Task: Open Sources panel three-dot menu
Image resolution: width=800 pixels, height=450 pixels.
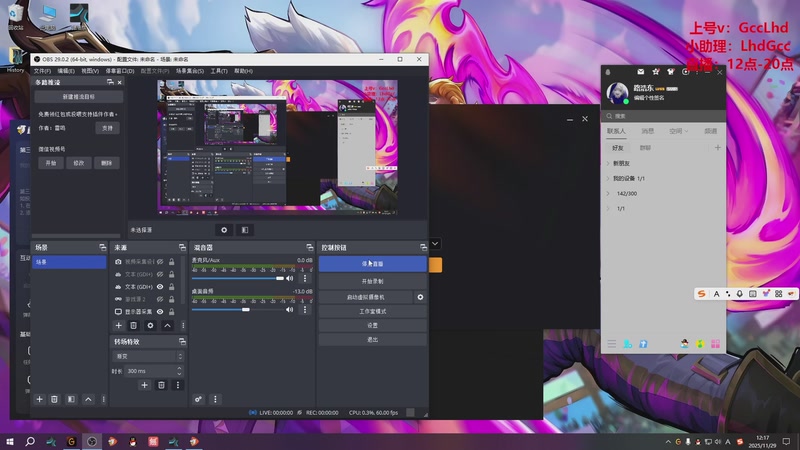Action: coord(183,326)
